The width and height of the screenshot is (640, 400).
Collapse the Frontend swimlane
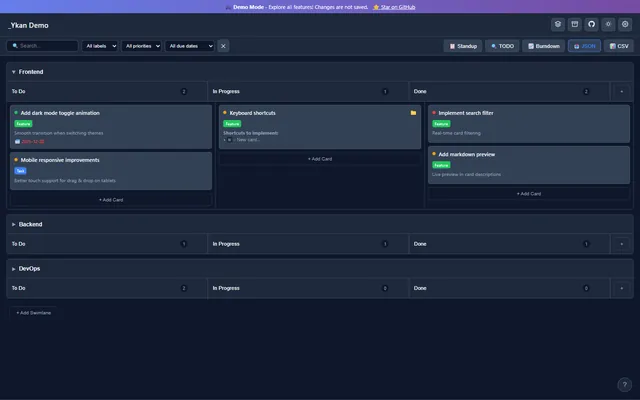(x=13, y=72)
